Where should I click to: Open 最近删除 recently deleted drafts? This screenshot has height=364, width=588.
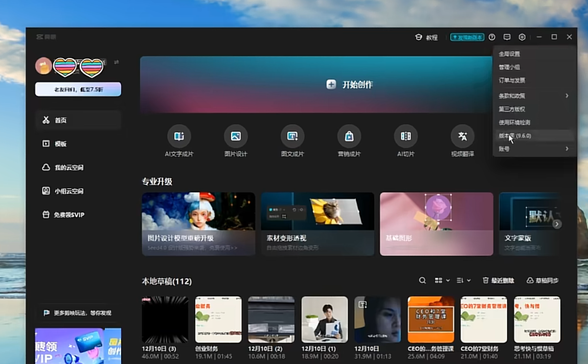click(498, 281)
